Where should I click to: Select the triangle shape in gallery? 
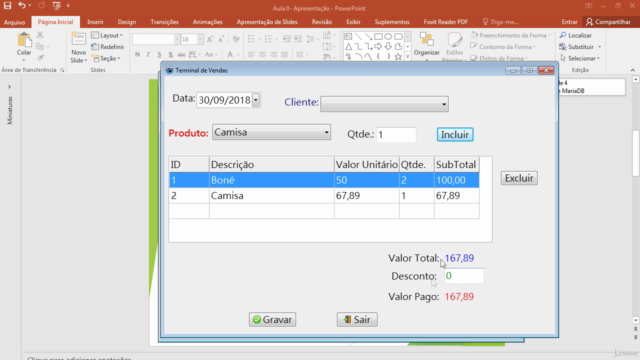pyautogui.click(x=349, y=47)
